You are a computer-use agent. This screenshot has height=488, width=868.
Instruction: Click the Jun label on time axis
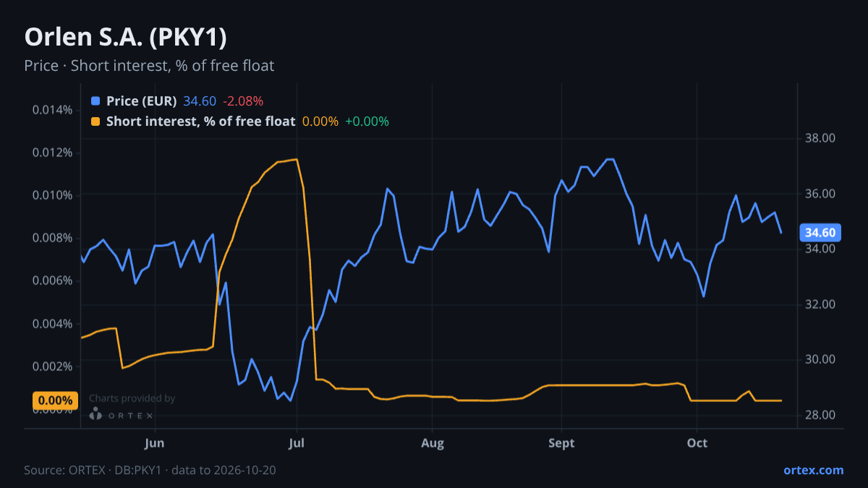point(155,442)
